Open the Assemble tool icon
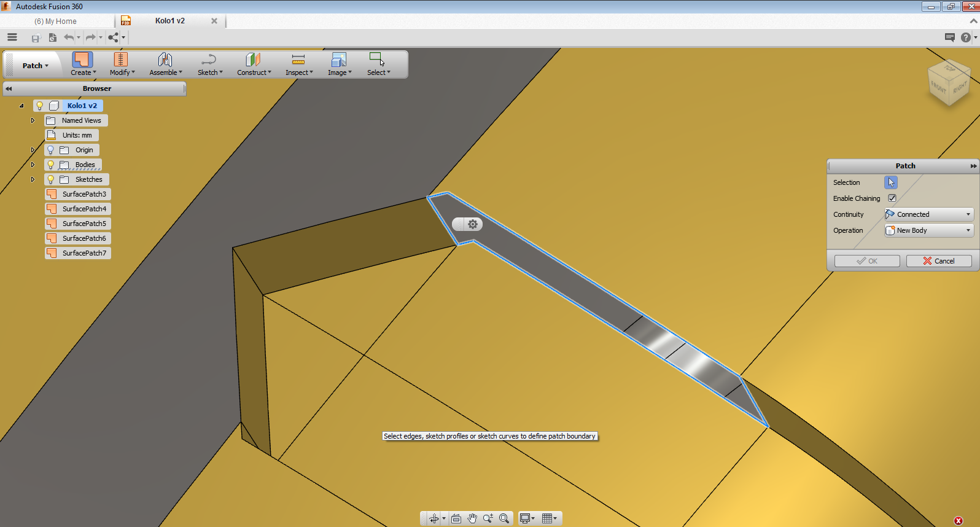The width and height of the screenshot is (980, 527). coord(165,60)
